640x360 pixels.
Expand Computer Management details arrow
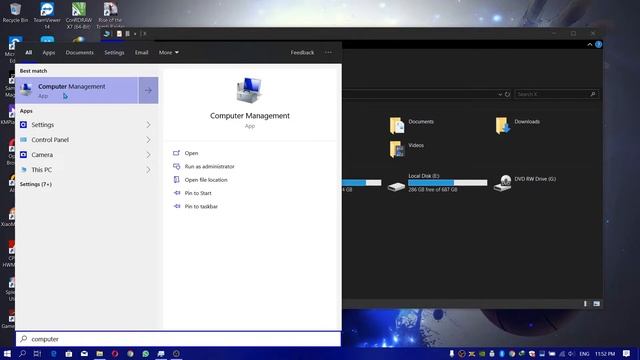148,90
